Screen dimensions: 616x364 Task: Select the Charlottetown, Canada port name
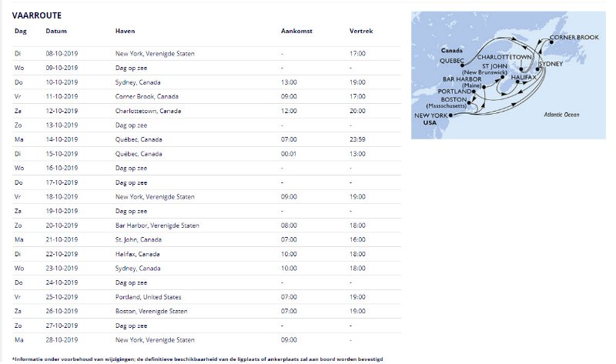tap(148, 110)
